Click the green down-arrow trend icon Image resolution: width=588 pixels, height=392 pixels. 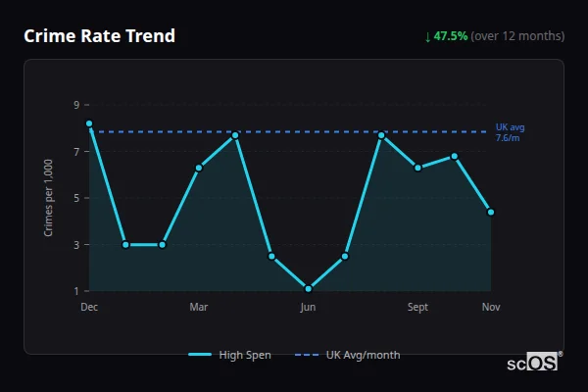tap(427, 37)
